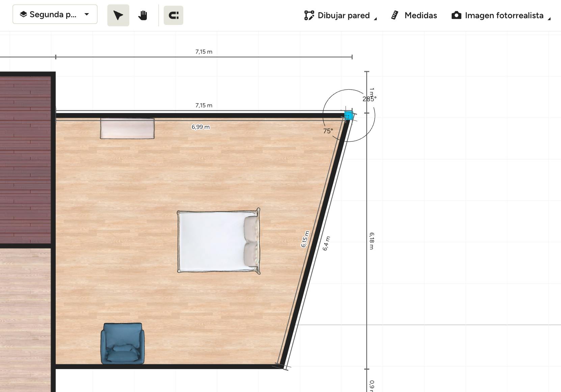Click the cyan wall corner handle
Screen dimensions: 561x392
pyautogui.click(x=348, y=115)
